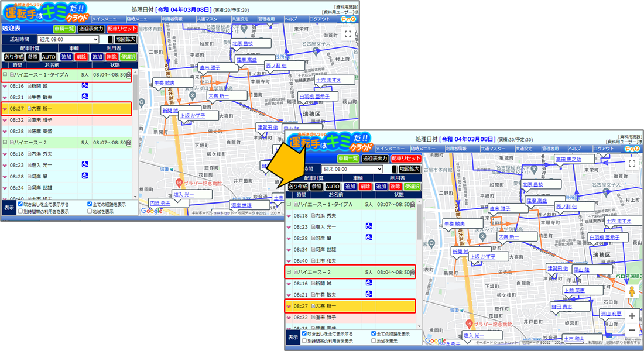The width and height of the screenshot is (644, 351).
Task: Click heart marker of 08:16 新開 誠 row, left window
Action: [x=5, y=86]
